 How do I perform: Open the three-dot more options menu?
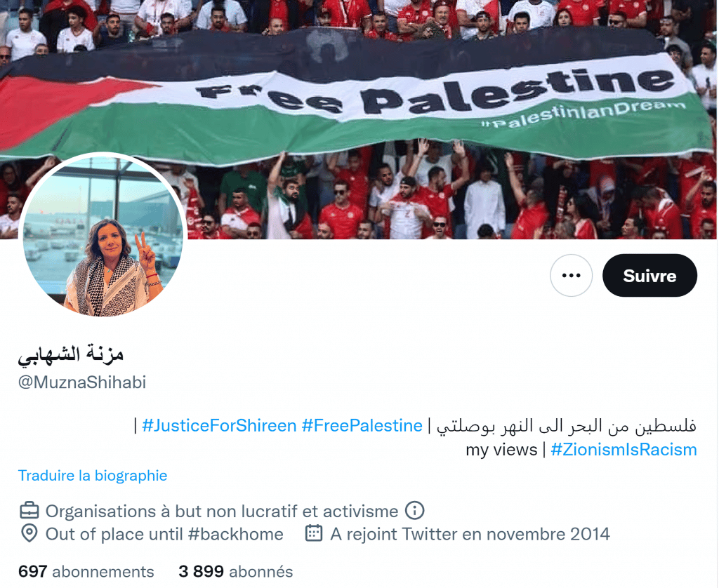(x=571, y=276)
